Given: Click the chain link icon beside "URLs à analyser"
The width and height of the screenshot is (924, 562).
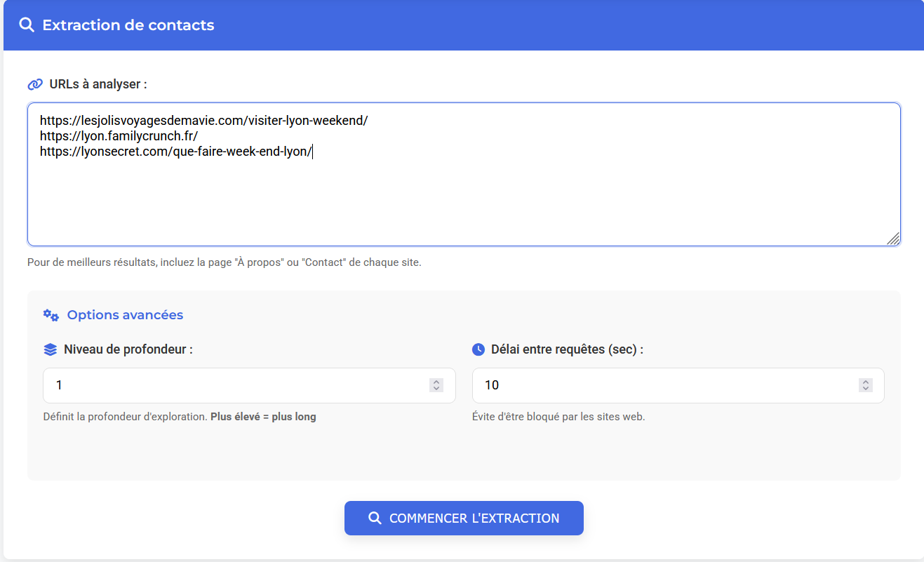Looking at the screenshot, I should pos(34,83).
